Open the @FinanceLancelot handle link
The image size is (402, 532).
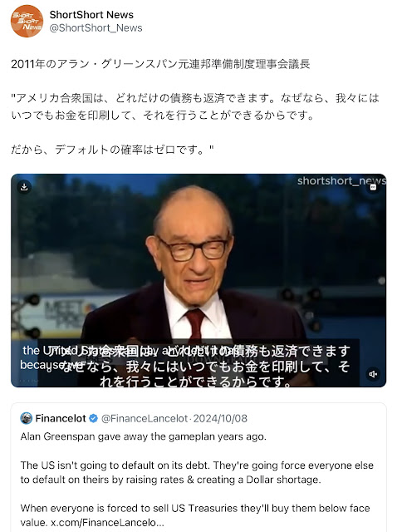point(145,418)
